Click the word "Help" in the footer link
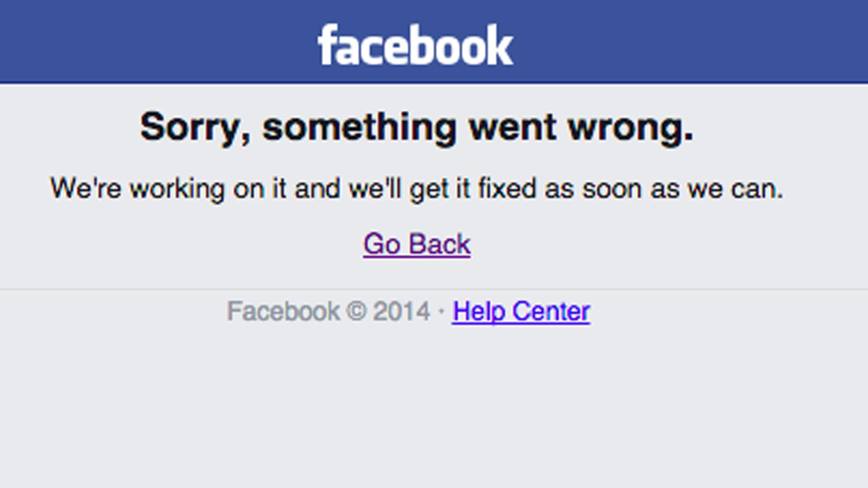Image resolution: width=868 pixels, height=488 pixels. pos(479,311)
